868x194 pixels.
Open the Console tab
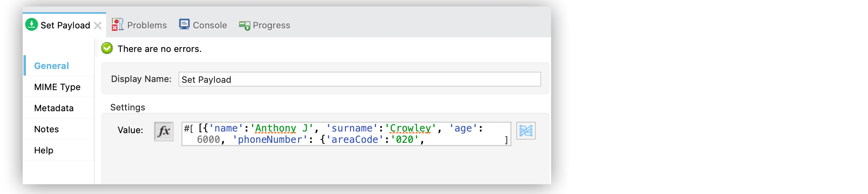[210, 25]
